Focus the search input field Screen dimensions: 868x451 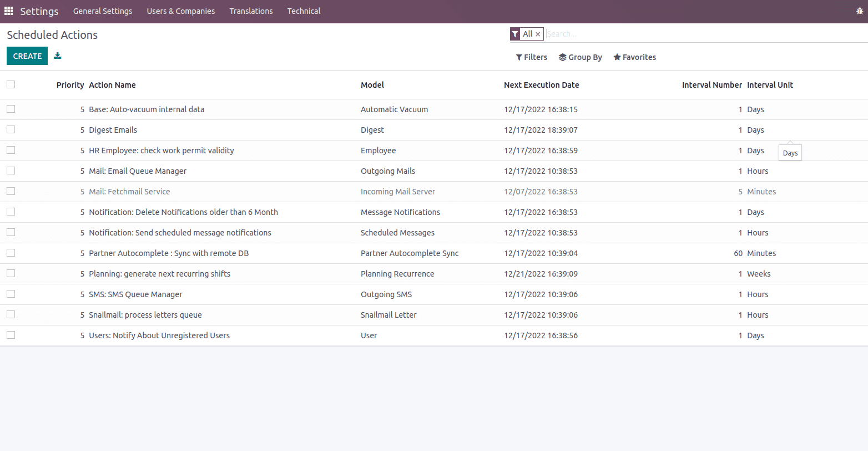coord(706,34)
